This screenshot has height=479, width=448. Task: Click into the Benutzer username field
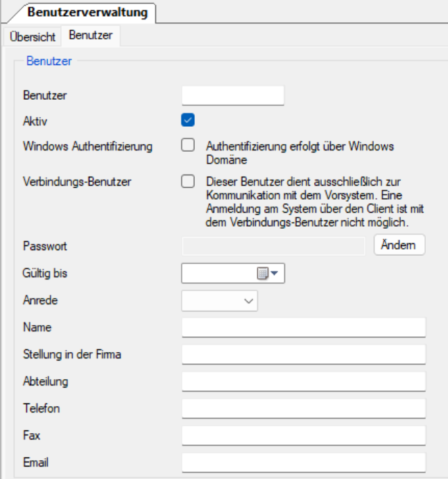232,95
